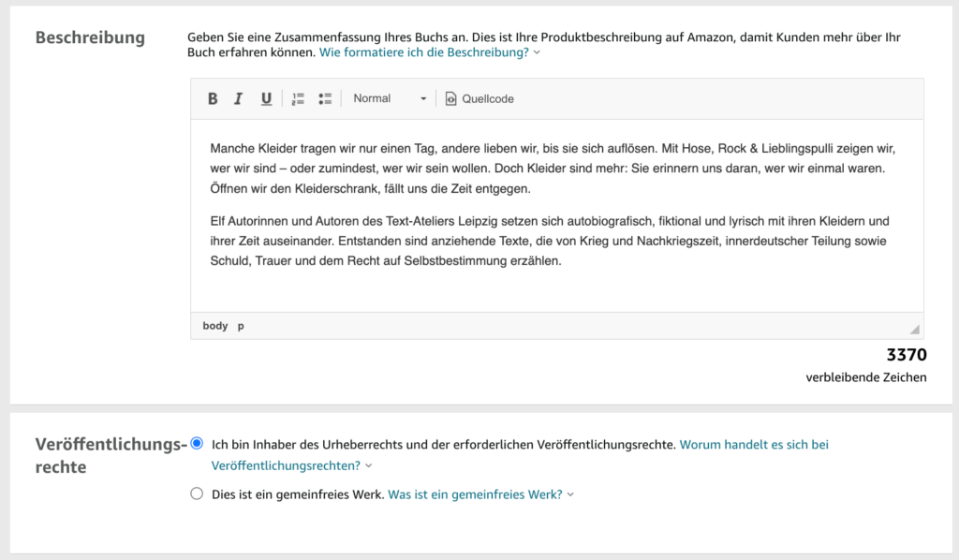Viewport: 959px width, 560px height.
Task: Open the Normal paragraph style dropdown
Action: pyautogui.click(x=389, y=97)
